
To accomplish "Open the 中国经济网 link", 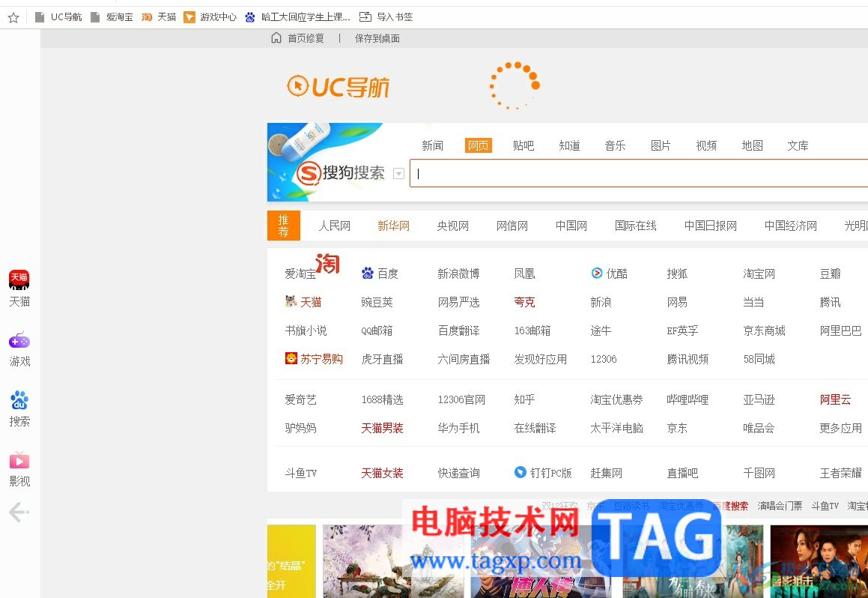I will tap(791, 226).
